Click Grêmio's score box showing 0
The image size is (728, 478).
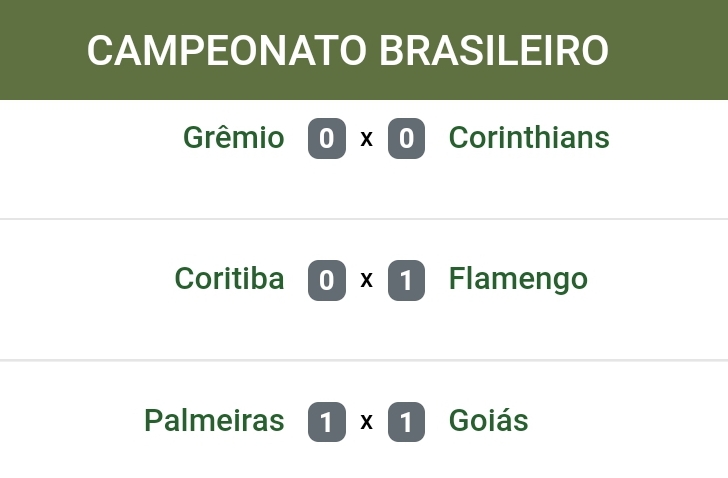click(x=327, y=139)
